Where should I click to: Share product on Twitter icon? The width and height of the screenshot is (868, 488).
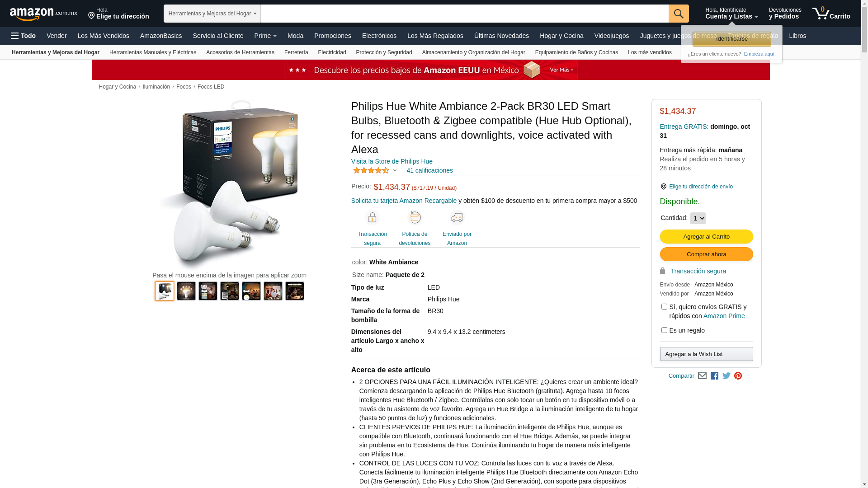click(726, 376)
